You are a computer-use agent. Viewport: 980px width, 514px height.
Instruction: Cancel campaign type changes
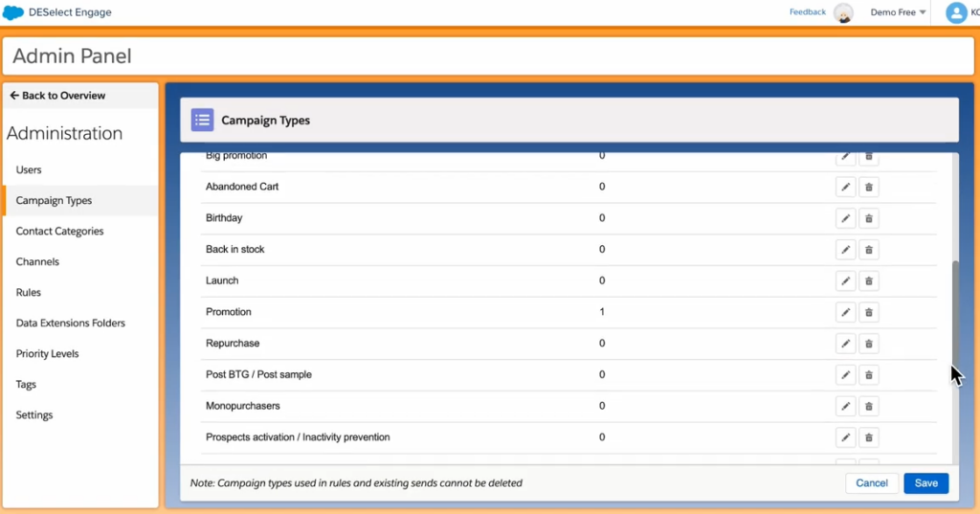(871, 483)
